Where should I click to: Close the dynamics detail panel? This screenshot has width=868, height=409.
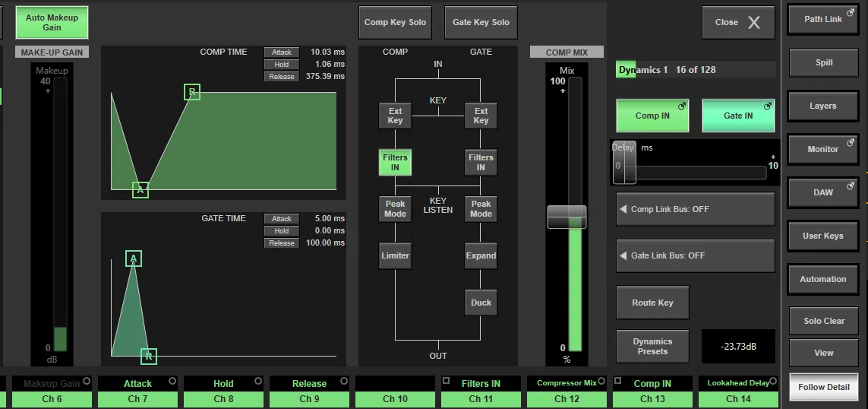click(738, 22)
